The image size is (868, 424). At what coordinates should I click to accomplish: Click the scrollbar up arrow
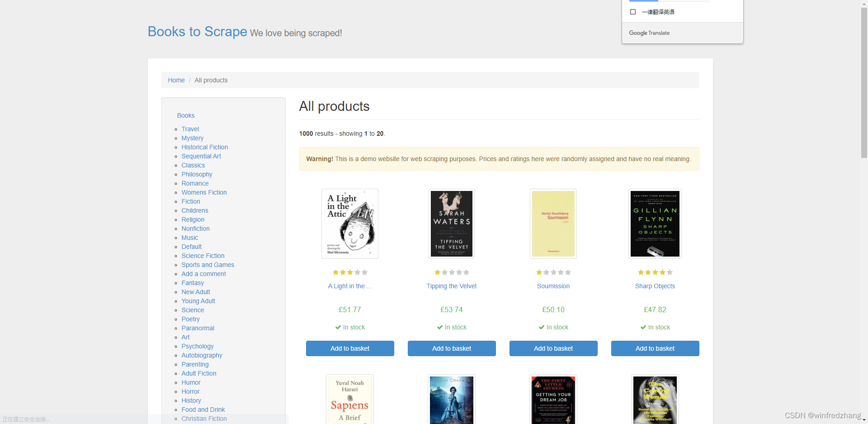coord(864,3)
